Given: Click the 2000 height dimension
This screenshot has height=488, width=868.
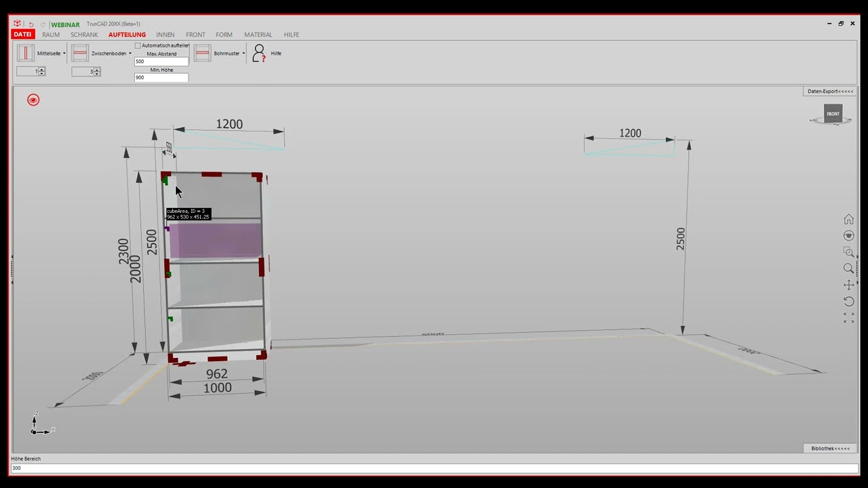Looking at the screenshot, I should (136, 268).
